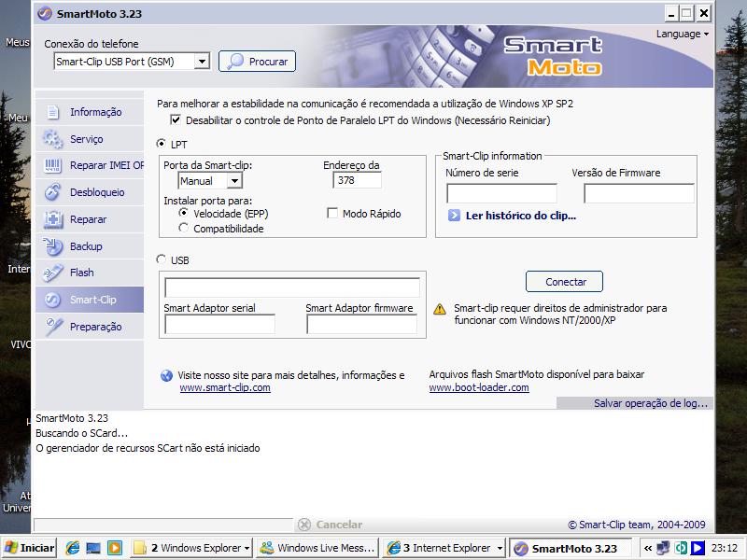
Task: Click the progress bar at bottom
Action: point(163,525)
